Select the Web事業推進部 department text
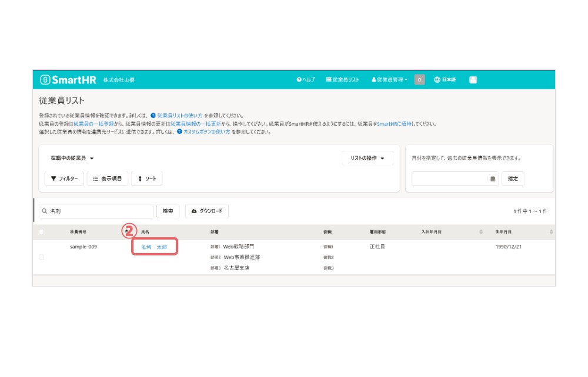This screenshot has height=377, width=588. click(x=242, y=257)
